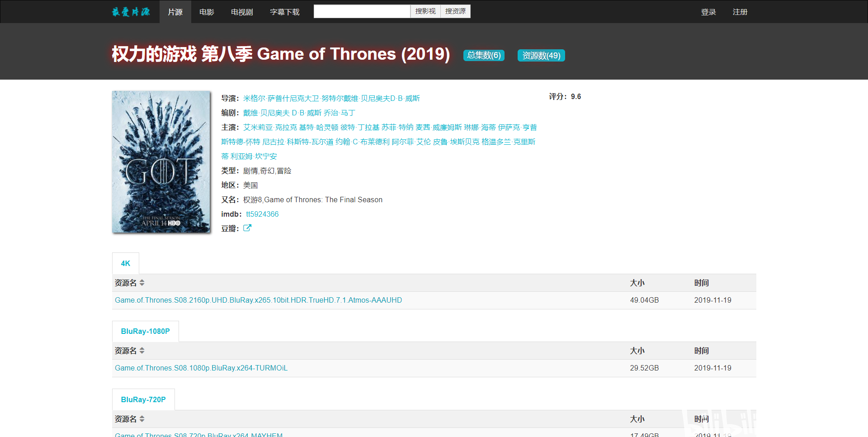
Task: Open actor 苏菲·特纳's page
Action: (x=397, y=127)
